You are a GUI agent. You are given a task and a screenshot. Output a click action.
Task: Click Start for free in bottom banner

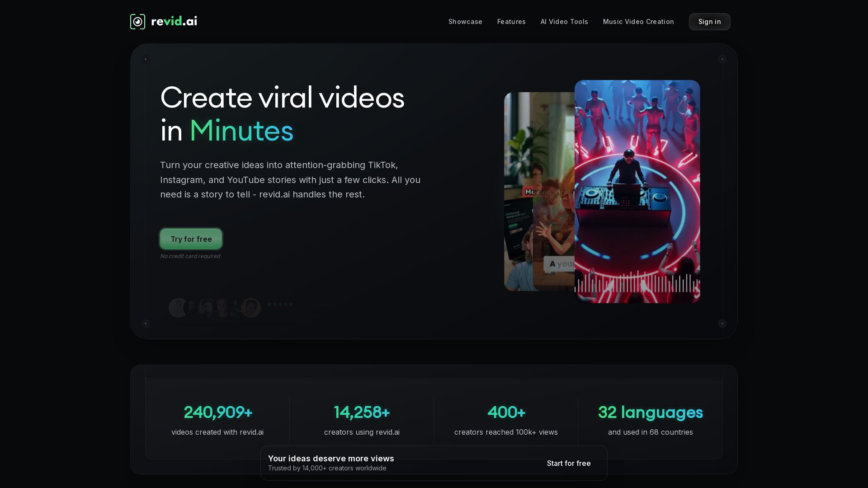pyautogui.click(x=568, y=463)
